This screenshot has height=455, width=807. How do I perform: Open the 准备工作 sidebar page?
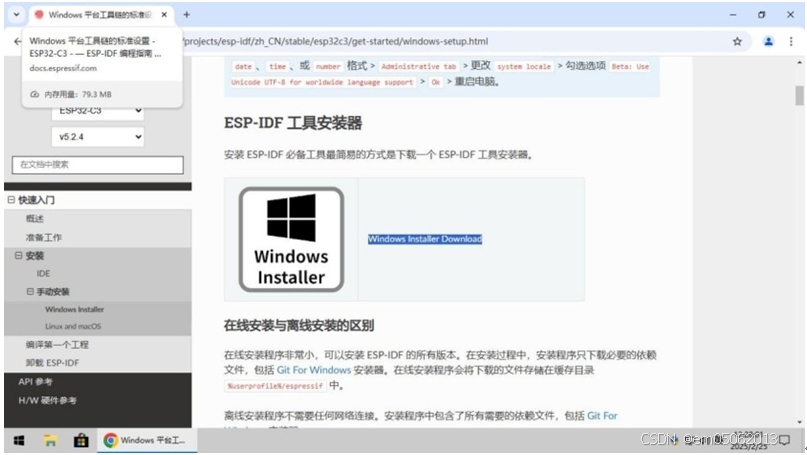(44, 237)
